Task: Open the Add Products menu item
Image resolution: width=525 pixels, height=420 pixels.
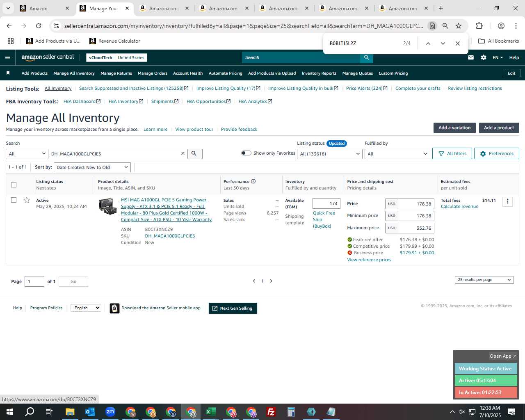Action: [34, 73]
